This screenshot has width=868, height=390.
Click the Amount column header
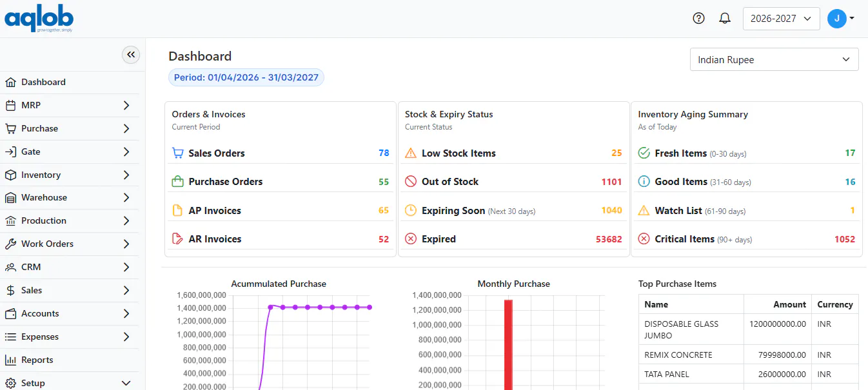point(789,304)
